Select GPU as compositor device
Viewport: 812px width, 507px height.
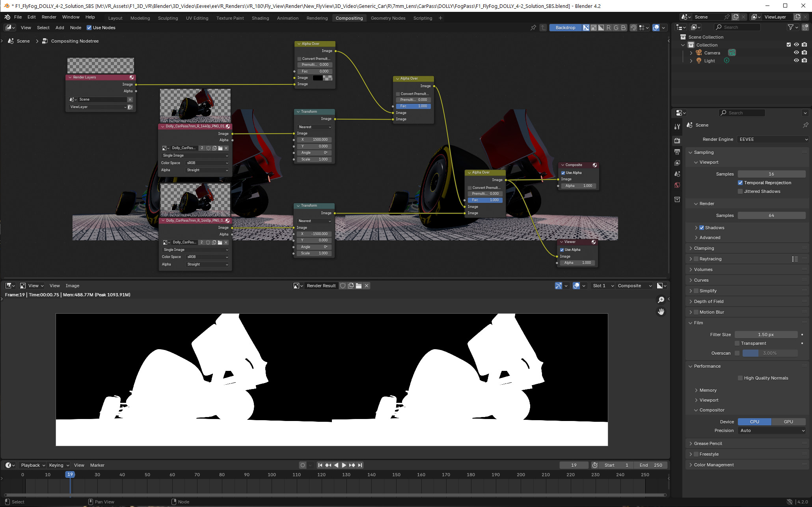point(788,422)
